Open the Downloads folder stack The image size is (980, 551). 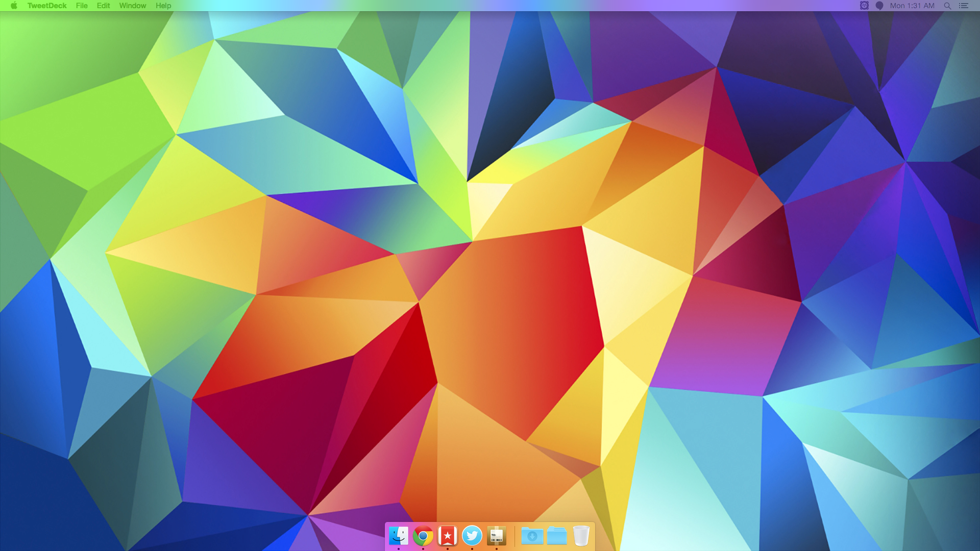532,536
